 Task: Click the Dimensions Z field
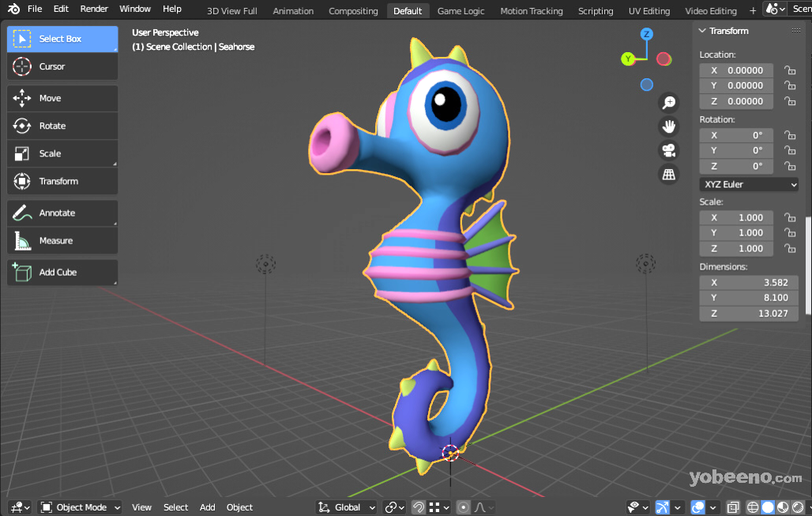coord(749,314)
